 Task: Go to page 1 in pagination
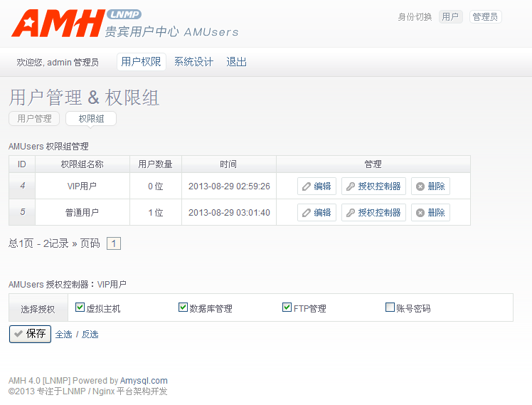tap(114, 243)
